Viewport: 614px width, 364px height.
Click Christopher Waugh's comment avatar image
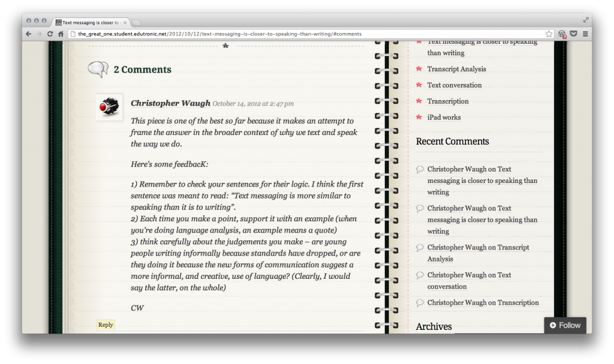[109, 107]
